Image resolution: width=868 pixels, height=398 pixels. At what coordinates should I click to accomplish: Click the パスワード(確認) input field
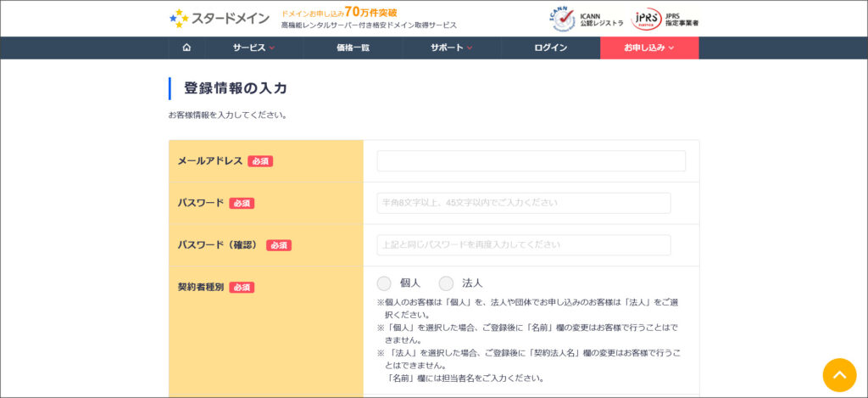(x=523, y=245)
